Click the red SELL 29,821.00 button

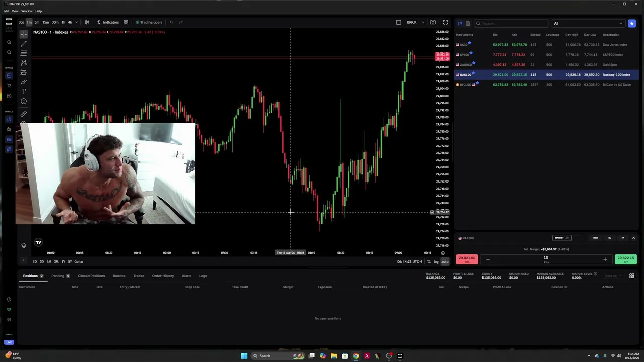[x=467, y=259]
